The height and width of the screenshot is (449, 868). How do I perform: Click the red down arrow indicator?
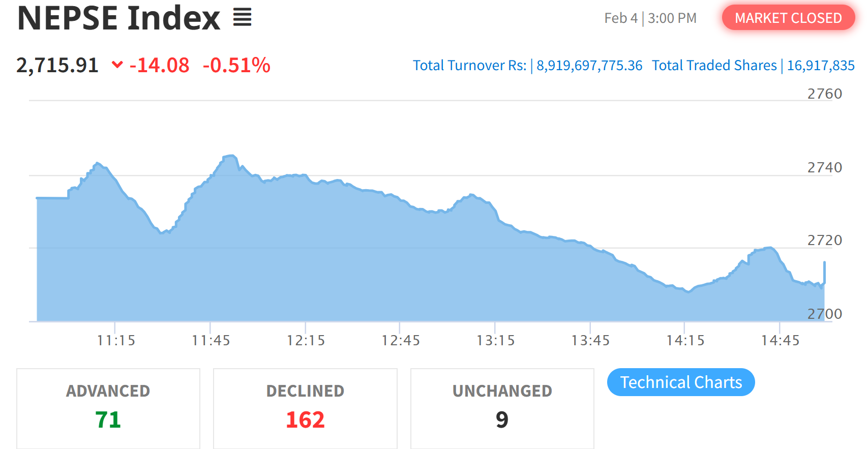(117, 65)
